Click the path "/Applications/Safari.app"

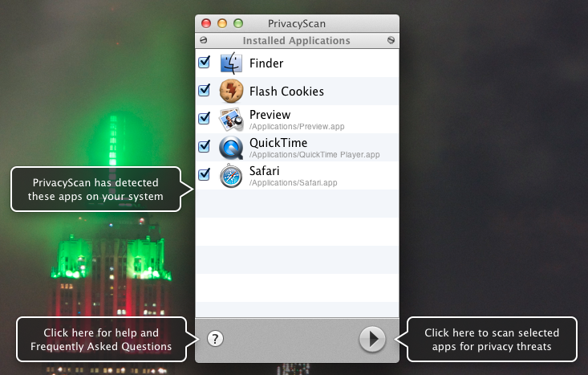point(294,183)
